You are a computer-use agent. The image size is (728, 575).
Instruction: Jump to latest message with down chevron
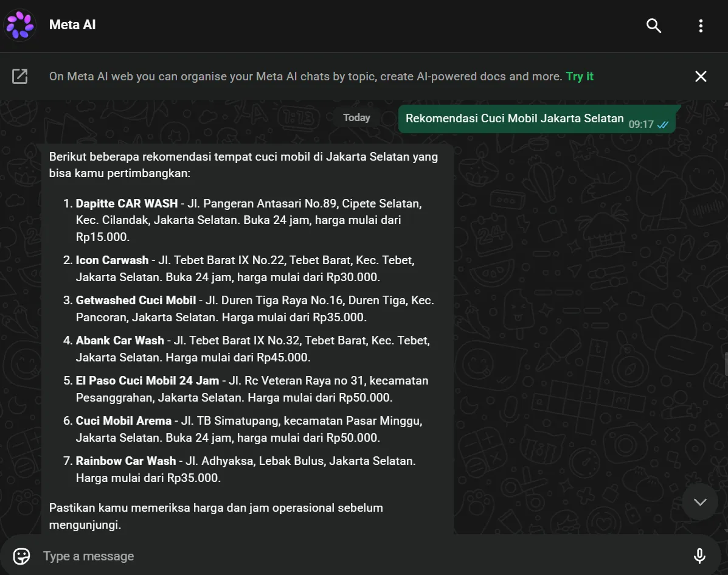(x=700, y=502)
